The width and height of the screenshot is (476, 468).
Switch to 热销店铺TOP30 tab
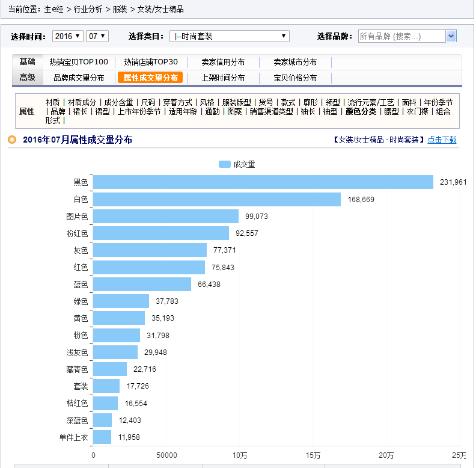[151, 62]
